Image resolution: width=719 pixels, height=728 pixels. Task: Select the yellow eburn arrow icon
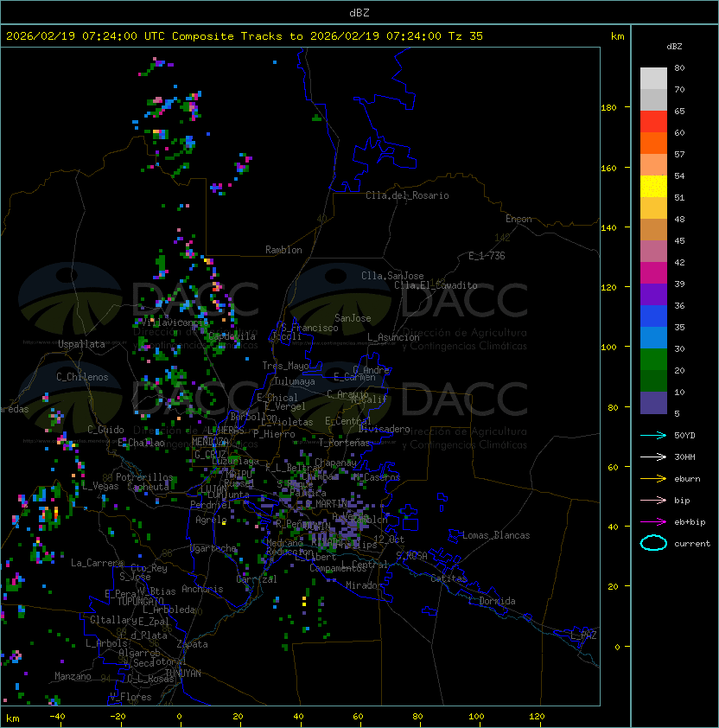pos(653,478)
